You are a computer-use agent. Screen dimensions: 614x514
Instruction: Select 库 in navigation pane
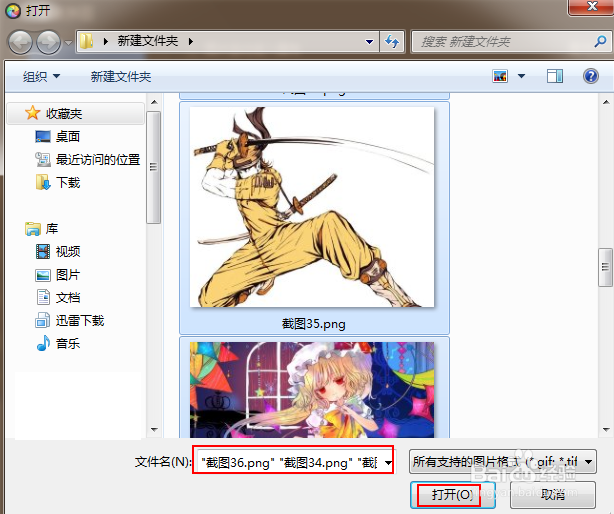pyautogui.click(x=52, y=229)
